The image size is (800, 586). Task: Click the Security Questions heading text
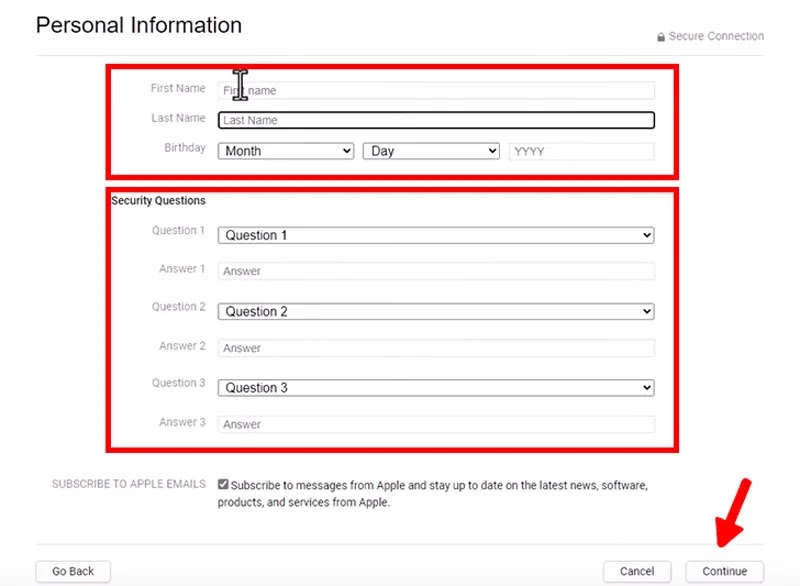point(158,200)
